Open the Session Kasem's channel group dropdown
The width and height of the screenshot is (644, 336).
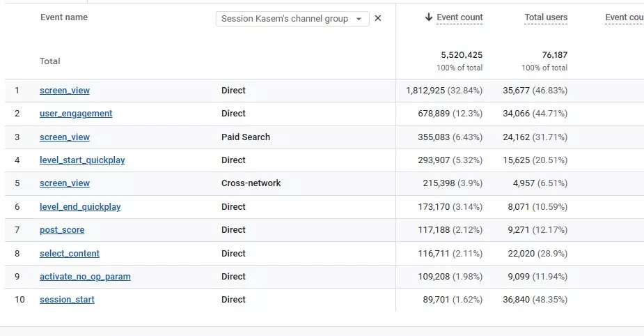tap(292, 19)
